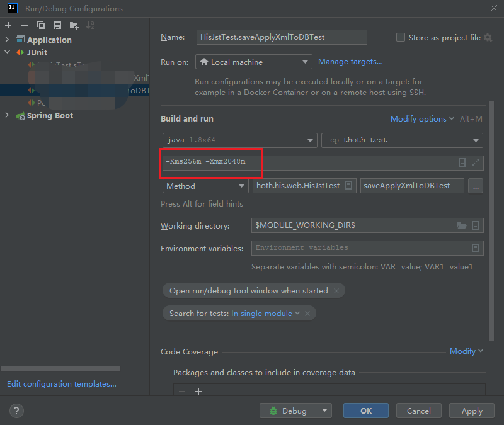Collapse the JUnit tree node
Viewport: 504px width, 425px height.
tap(7, 52)
